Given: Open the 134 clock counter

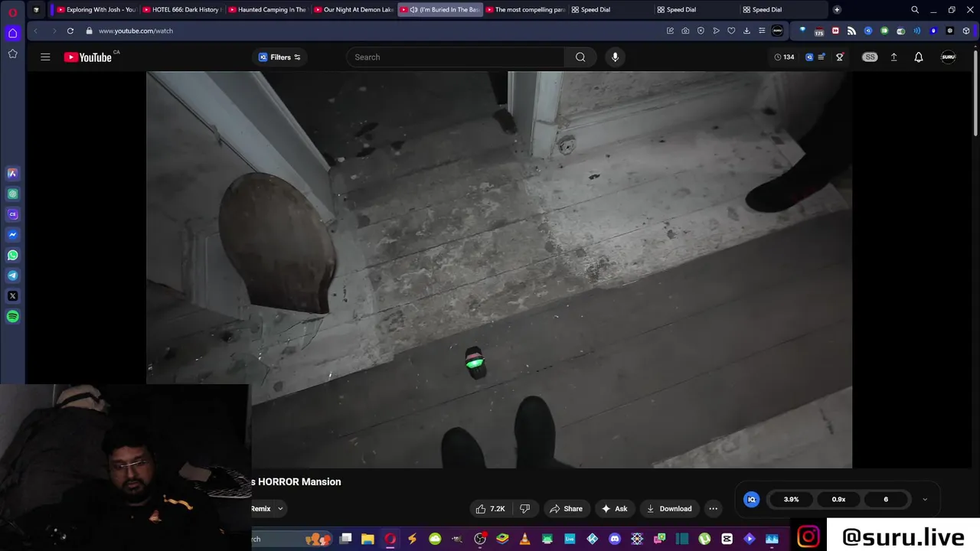Looking at the screenshot, I should [x=784, y=57].
